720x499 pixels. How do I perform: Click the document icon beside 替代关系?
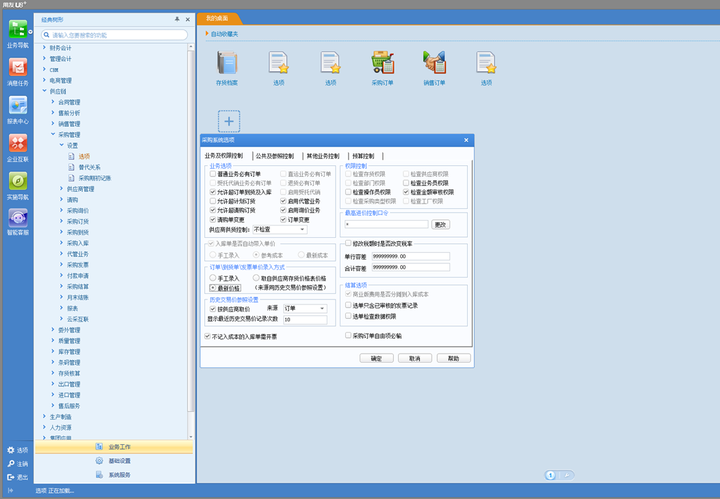[71, 167]
